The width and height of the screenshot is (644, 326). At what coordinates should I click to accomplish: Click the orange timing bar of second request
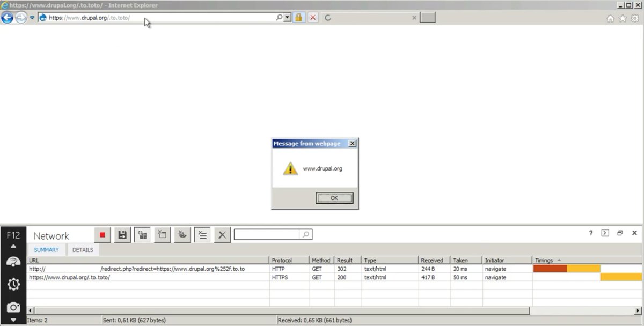coord(621,277)
